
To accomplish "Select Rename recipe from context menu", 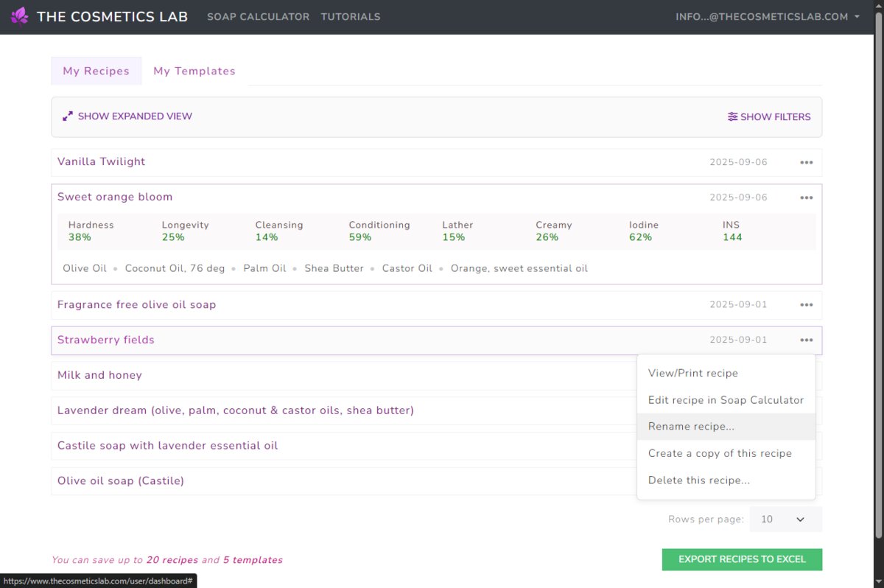I will pyautogui.click(x=691, y=427).
